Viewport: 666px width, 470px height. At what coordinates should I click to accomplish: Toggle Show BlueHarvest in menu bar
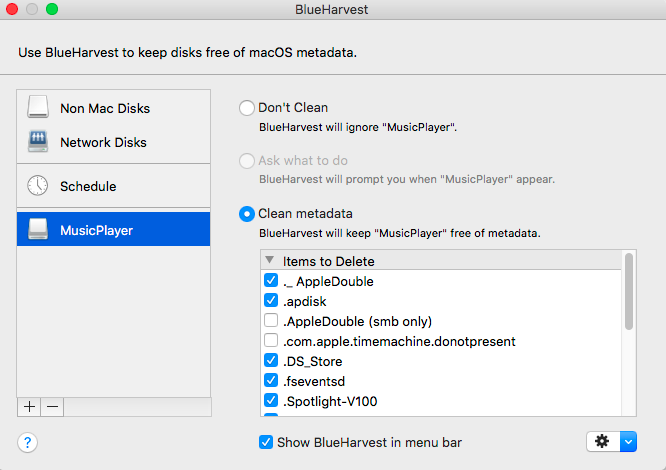tap(266, 442)
